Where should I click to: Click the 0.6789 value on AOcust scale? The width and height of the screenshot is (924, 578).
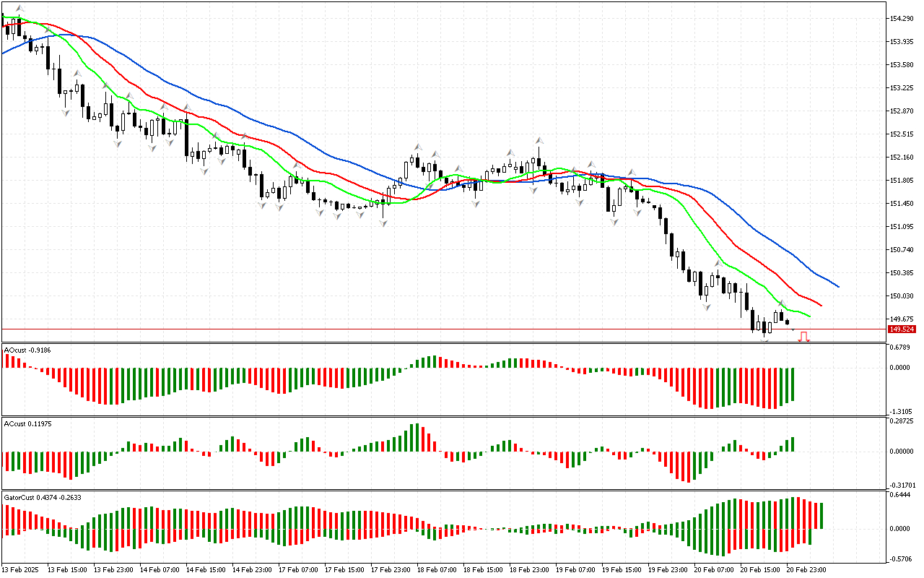pyautogui.click(x=900, y=348)
